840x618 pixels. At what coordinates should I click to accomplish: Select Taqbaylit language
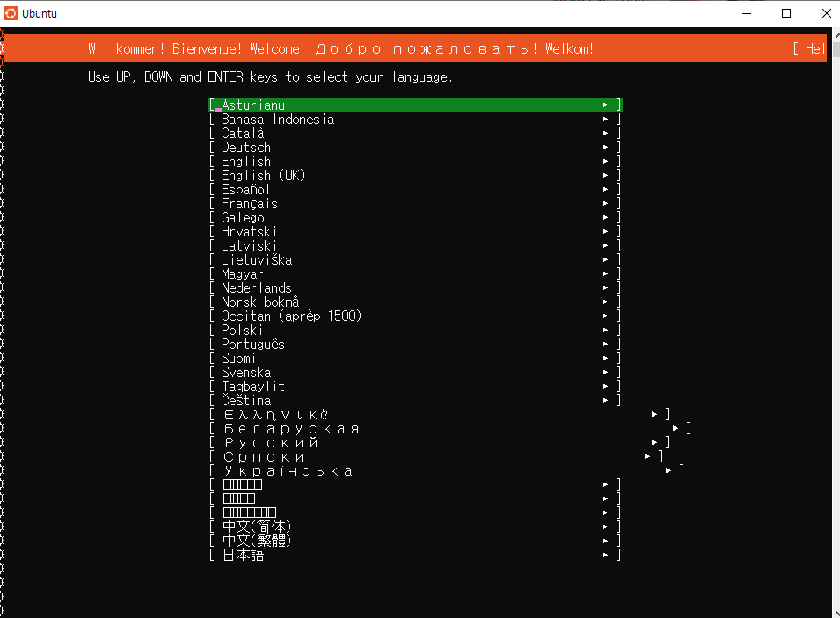(415, 386)
